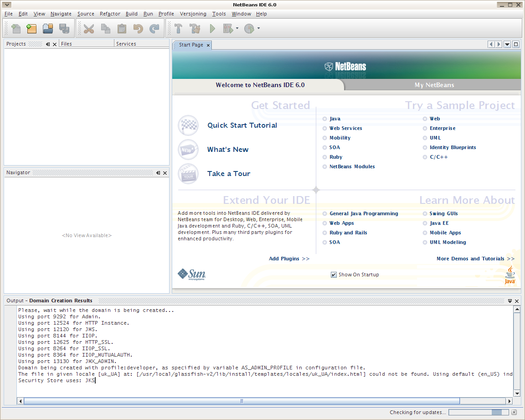
Task: Open the Take a Tour link
Action: point(229,173)
